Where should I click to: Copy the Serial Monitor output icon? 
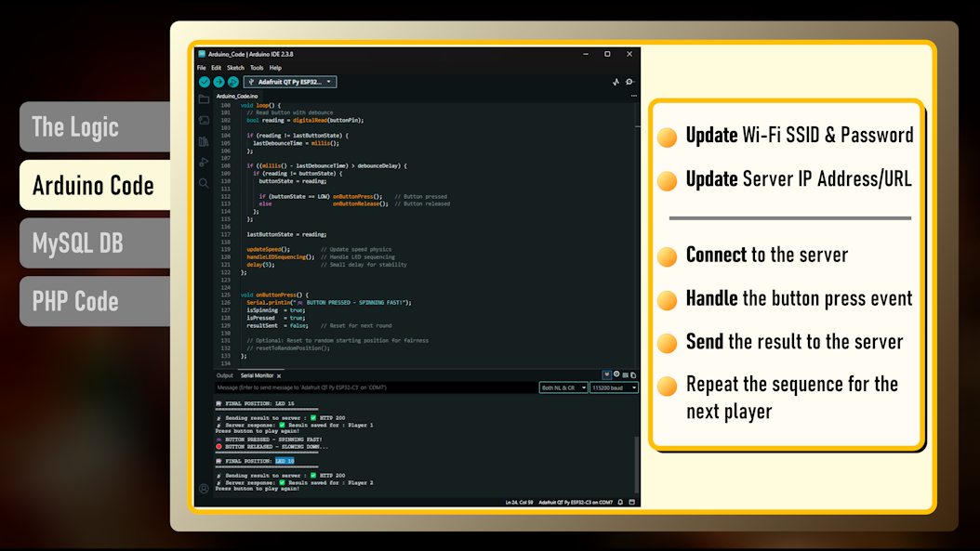tap(633, 374)
